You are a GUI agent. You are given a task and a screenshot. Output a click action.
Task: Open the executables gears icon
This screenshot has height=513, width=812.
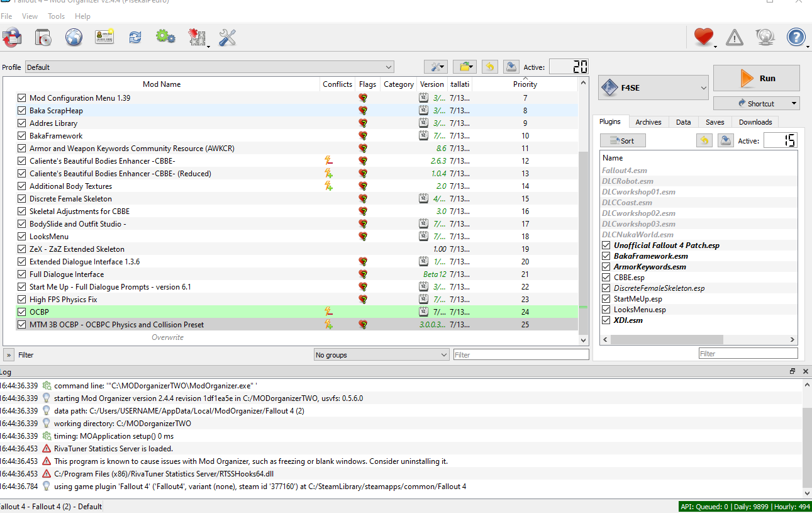click(x=165, y=38)
